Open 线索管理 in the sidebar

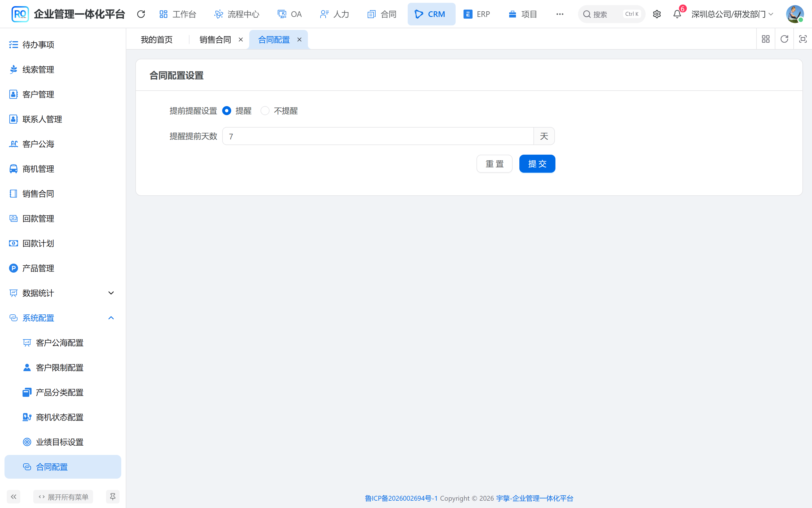click(x=63, y=69)
